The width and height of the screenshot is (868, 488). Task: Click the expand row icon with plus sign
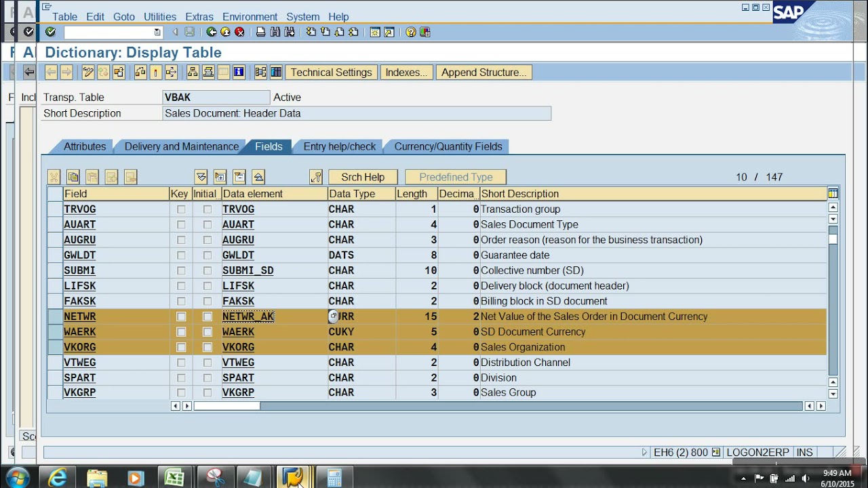[220, 177]
